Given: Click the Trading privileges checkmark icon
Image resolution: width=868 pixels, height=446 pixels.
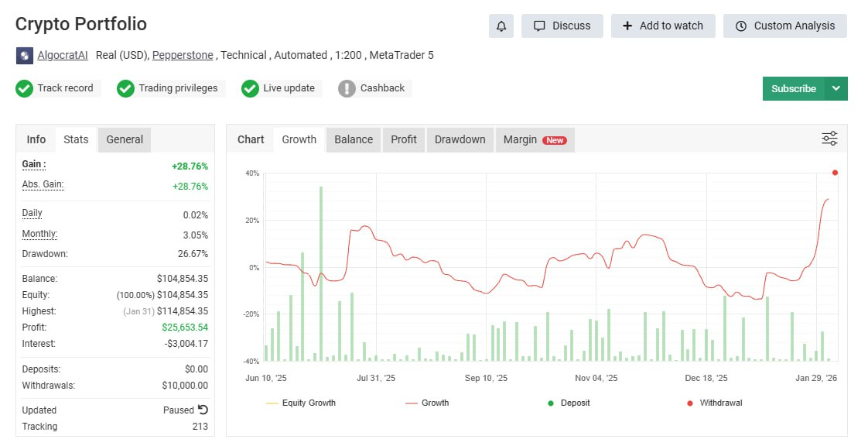Looking at the screenshot, I should pos(125,88).
